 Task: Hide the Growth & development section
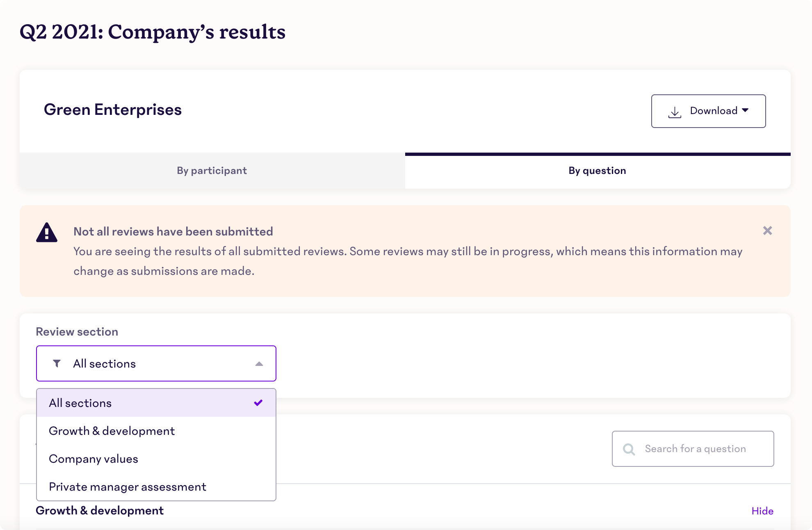click(762, 511)
